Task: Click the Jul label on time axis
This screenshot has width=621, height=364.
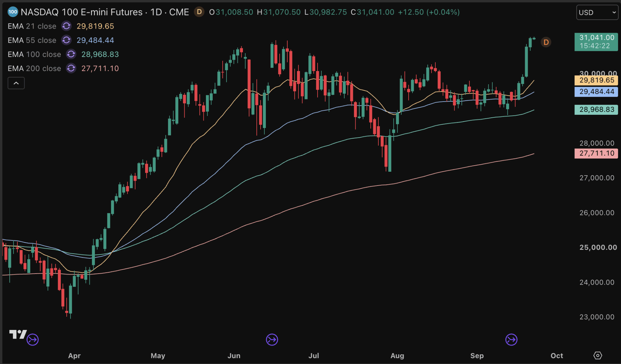Action: [x=314, y=356]
